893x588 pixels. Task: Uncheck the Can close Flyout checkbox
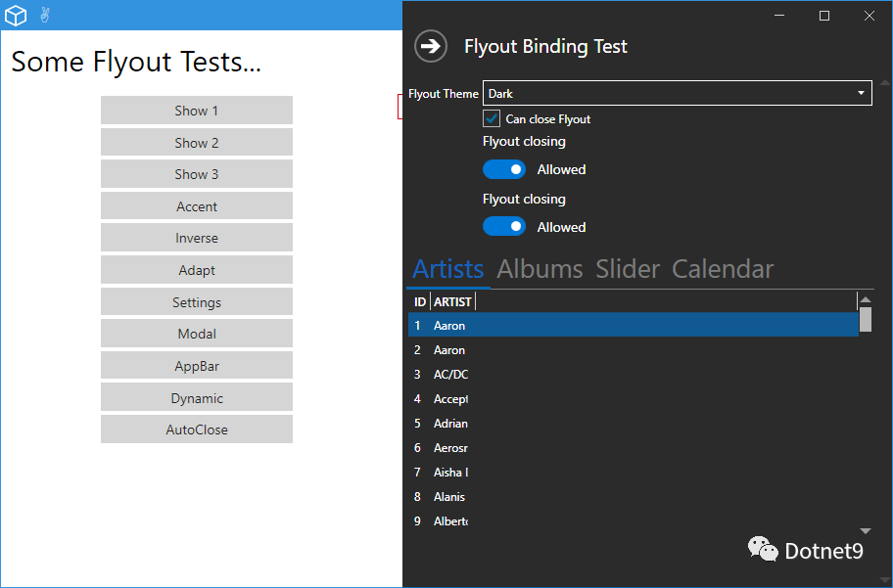point(492,119)
